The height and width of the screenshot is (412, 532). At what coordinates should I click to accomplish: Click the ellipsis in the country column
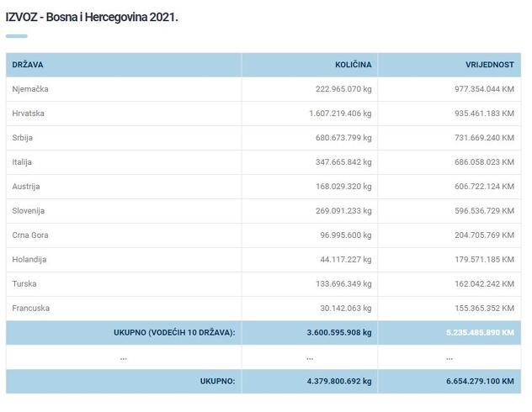pos(123,357)
